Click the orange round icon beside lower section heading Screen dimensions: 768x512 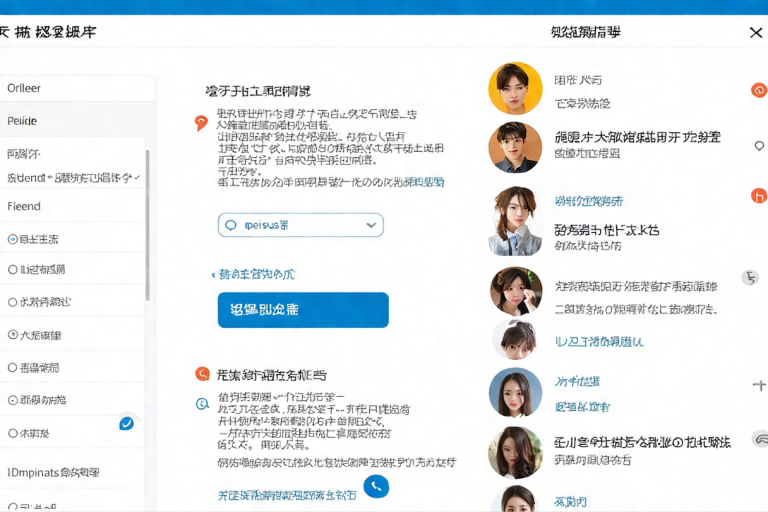click(202, 374)
